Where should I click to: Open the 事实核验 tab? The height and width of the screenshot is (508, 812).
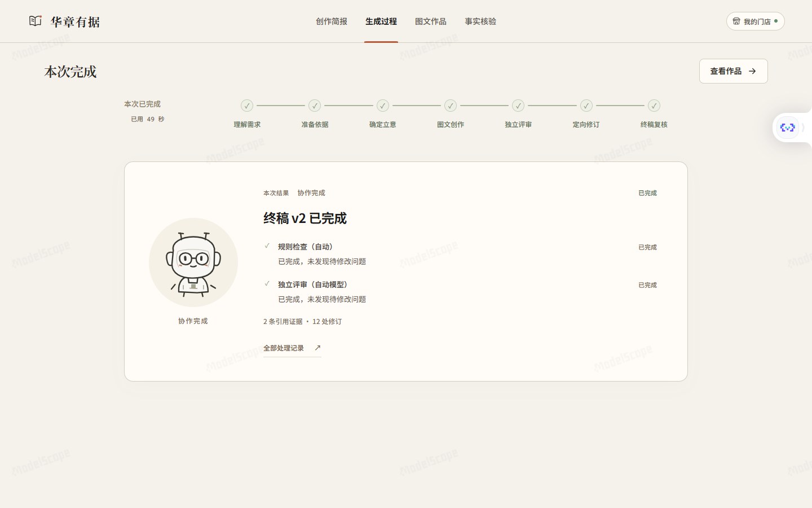pyautogui.click(x=480, y=21)
